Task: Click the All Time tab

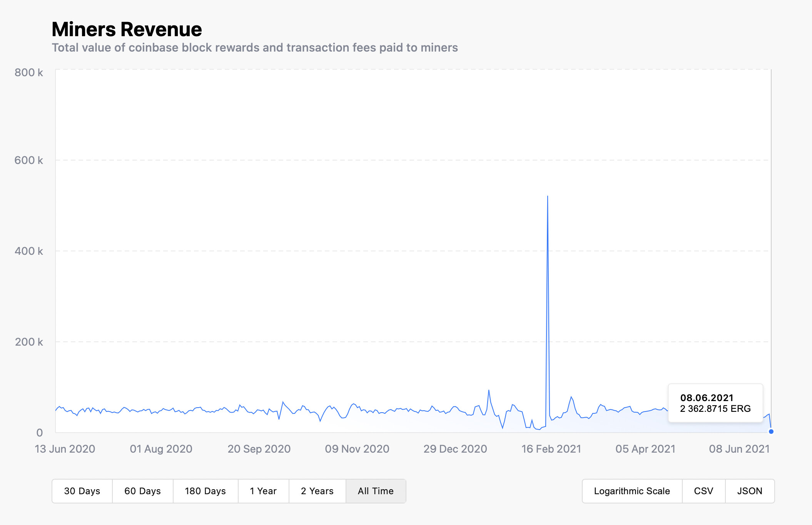Action: pos(376,491)
